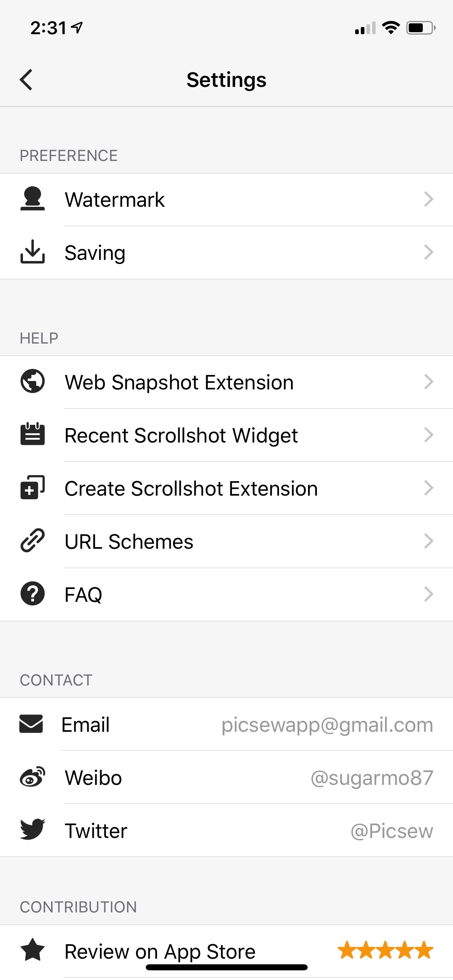The height and width of the screenshot is (980, 453).
Task: Expand the Watermark row chevron
Action: click(429, 199)
